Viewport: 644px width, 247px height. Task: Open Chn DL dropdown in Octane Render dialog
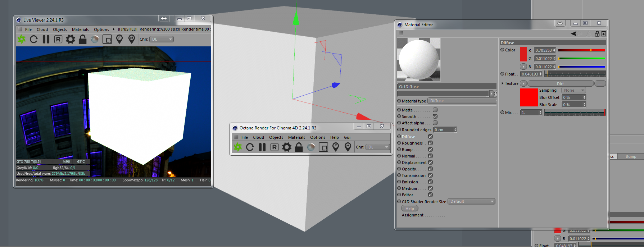[378, 147]
